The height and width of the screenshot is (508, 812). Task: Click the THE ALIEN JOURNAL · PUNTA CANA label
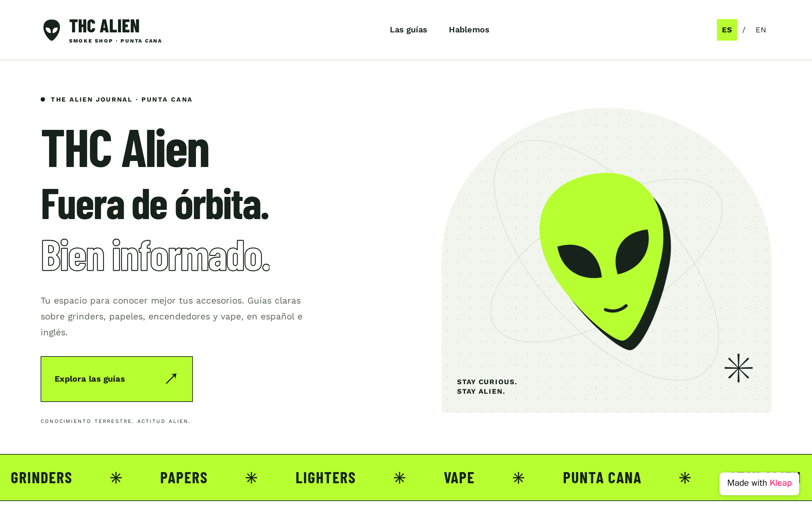(121, 99)
